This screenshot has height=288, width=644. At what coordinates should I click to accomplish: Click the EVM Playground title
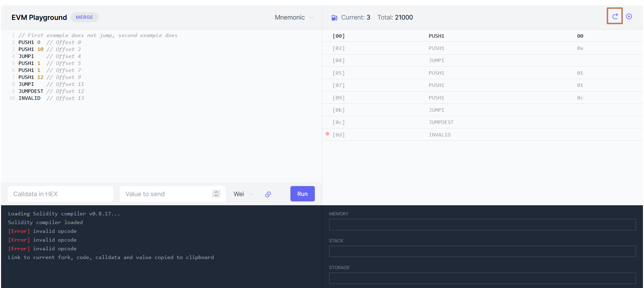[39, 17]
